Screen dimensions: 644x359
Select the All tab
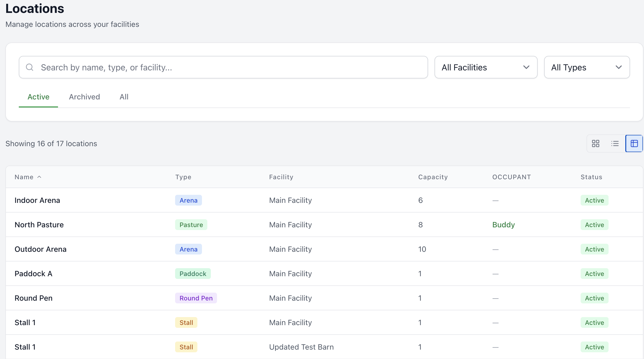point(124,97)
